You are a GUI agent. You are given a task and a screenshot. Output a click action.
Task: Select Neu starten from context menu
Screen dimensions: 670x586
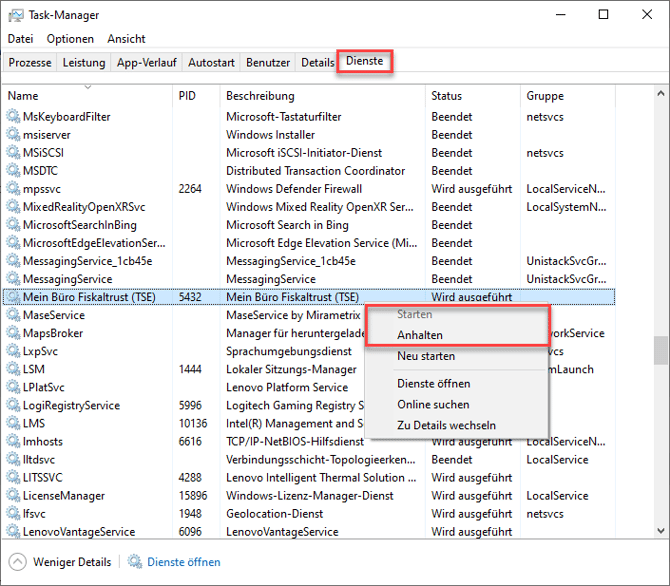pyautogui.click(x=426, y=356)
